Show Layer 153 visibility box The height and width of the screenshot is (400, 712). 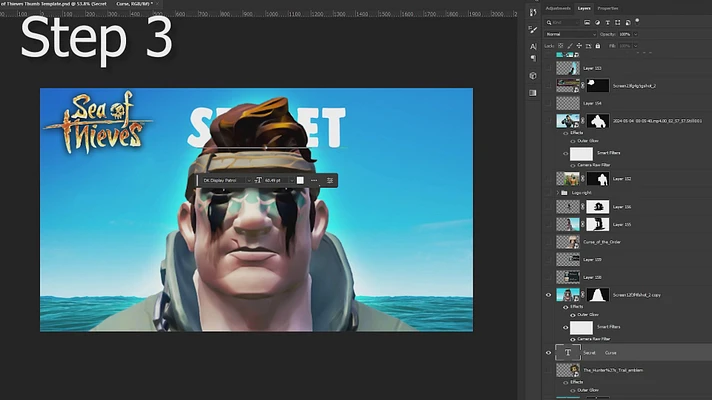[x=548, y=68]
